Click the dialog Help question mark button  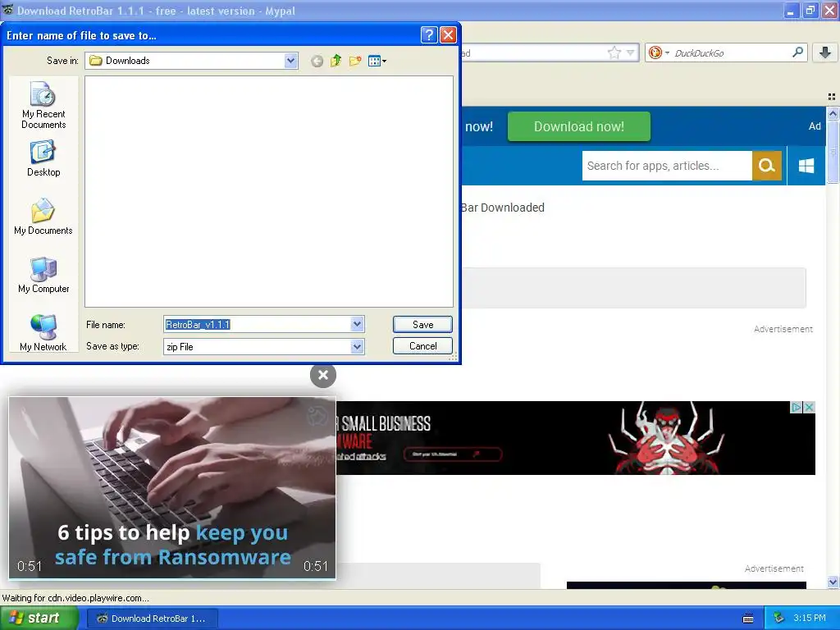429,34
